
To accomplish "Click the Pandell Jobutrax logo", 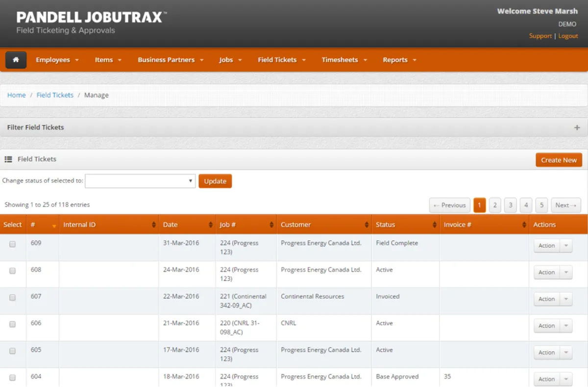I will 91,23.
